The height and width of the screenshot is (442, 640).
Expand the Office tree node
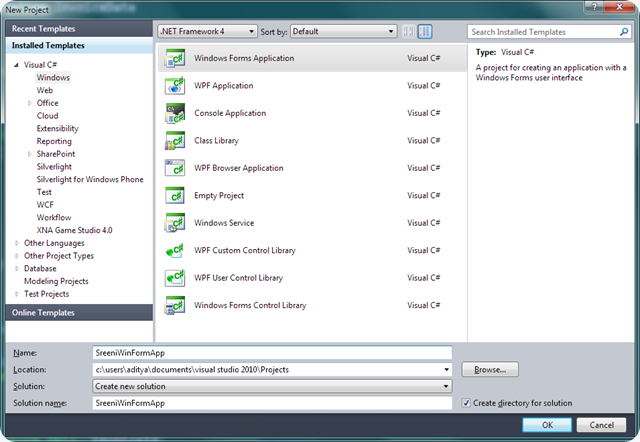click(29, 103)
